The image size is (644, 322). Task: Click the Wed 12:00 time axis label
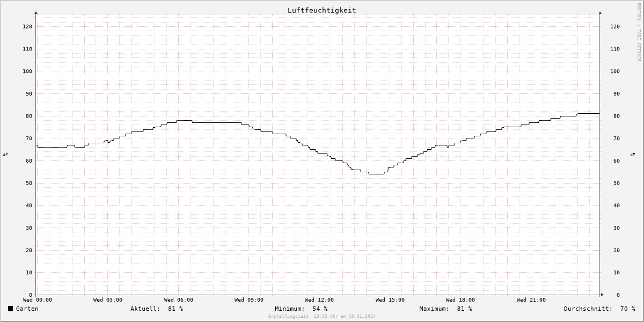[x=319, y=300]
